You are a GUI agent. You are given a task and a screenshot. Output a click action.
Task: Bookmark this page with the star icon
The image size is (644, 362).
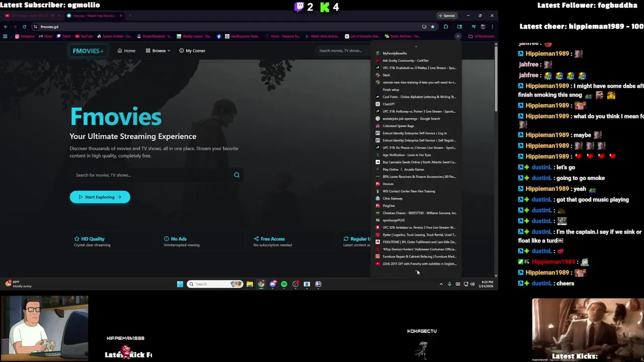[x=432, y=27]
